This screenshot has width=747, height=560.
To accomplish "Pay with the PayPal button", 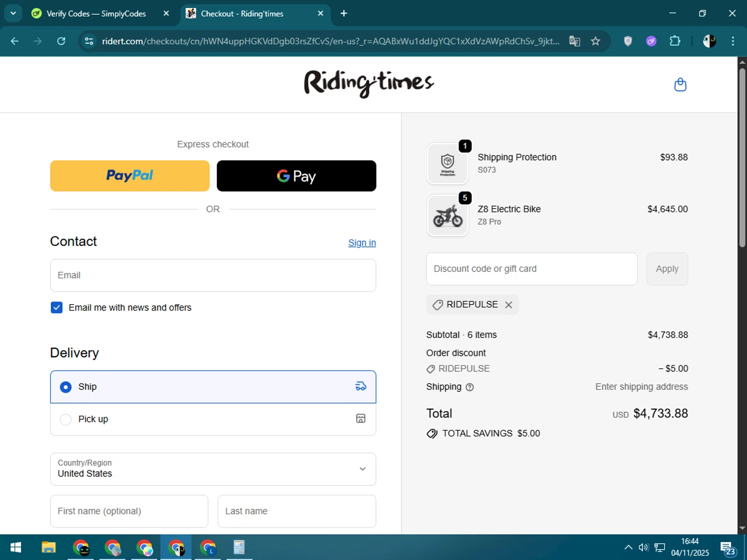I will pyautogui.click(x=130, y=176).
